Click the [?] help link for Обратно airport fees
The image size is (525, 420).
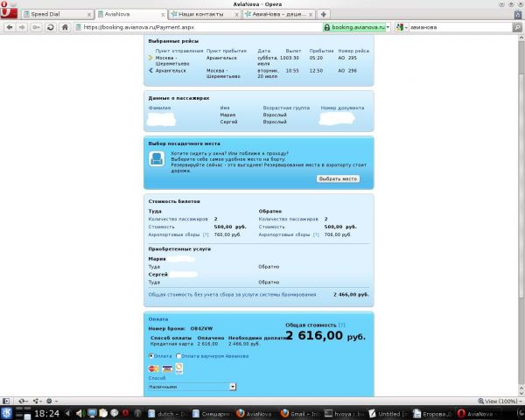click(x=316, y=234)
